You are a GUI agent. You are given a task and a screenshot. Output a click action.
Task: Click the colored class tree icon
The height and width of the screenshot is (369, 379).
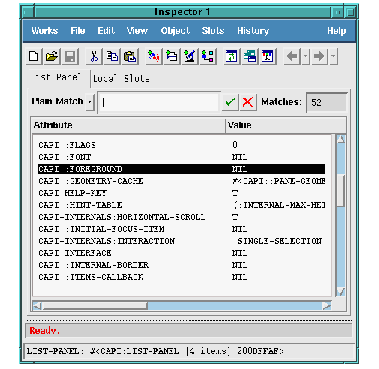[x=208, y=56]
